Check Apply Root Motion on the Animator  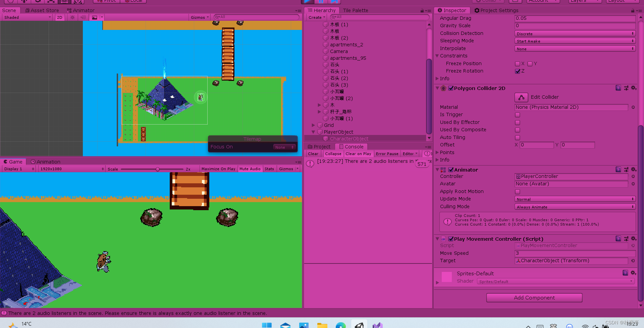pos(517,192)
